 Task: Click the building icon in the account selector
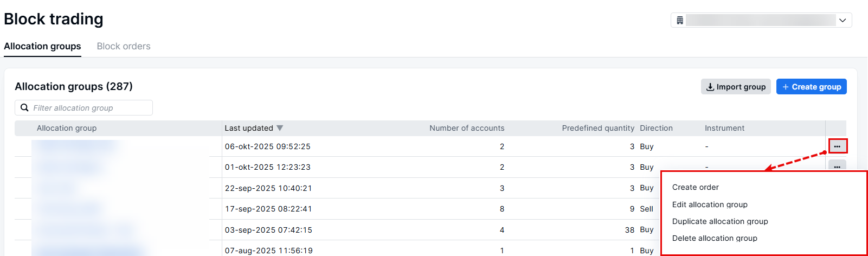click(x=680, y=21)
